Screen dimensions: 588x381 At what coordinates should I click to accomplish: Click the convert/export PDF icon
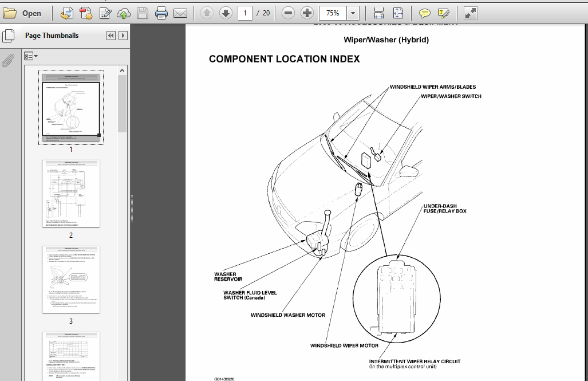[x=67, y=14]
